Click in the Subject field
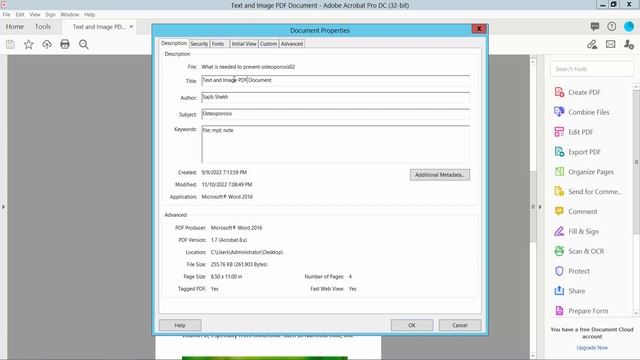 tap(336, 114)
